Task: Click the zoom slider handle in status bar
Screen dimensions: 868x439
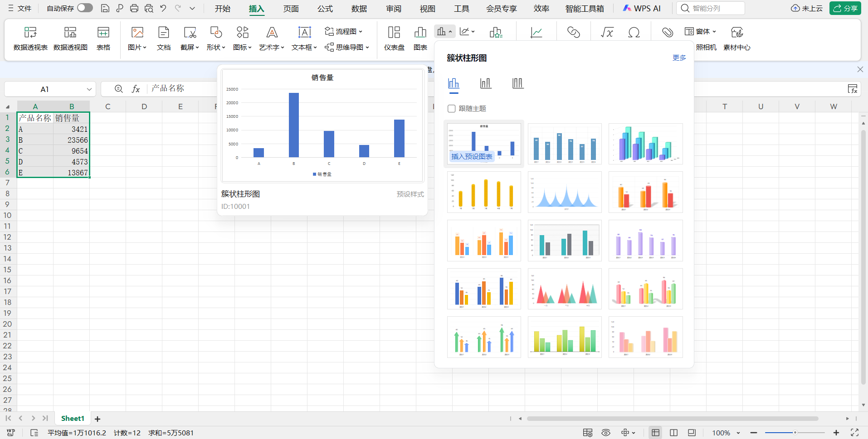Action: pos(795,433)
